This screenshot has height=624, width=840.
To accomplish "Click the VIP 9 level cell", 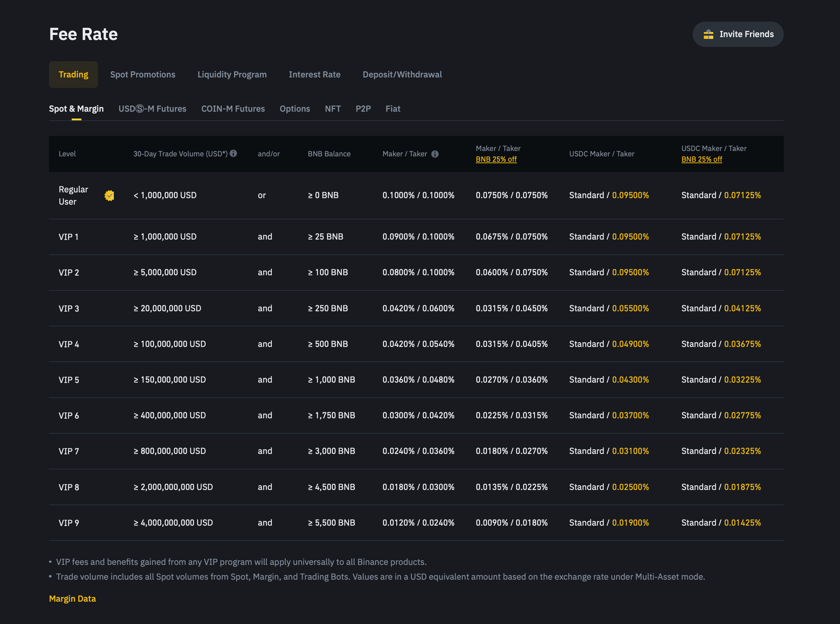I will (69, 523).
